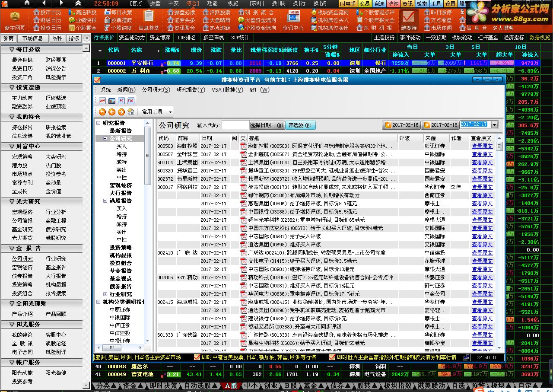553x392 pixels.
Task: Open the 研究报告(Y) menu
Action: click(191, 90)
